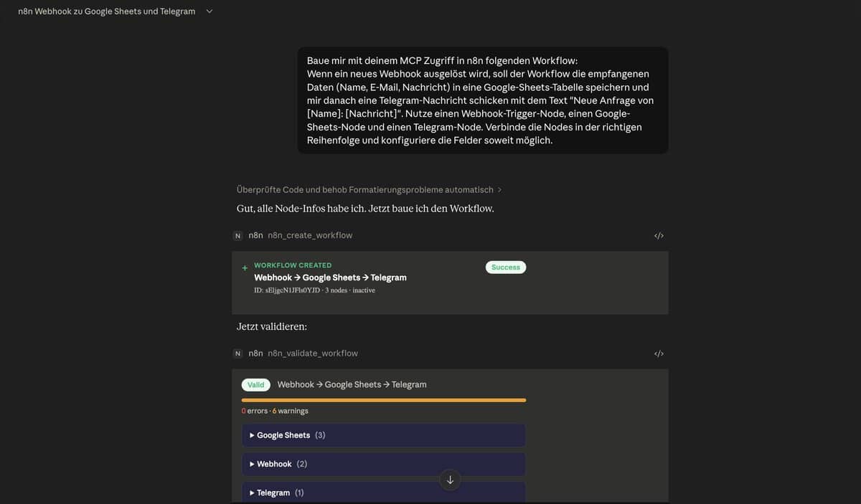
Task: Click the workflow name beside the Valid badge
Action: (352, 385)
